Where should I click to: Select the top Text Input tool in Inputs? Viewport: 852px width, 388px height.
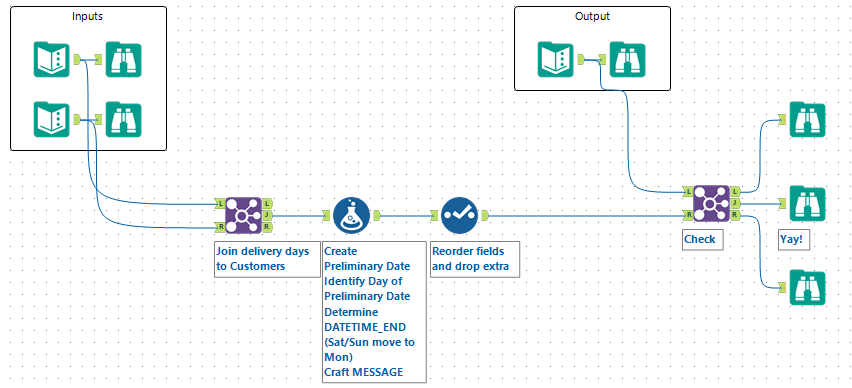coord(52,59)
